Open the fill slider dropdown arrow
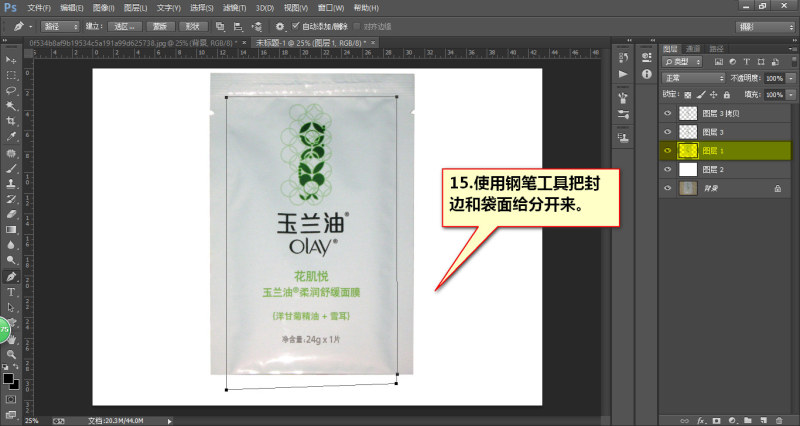The image size is (800, 426). pyautogui.click(x=791, y=94)
